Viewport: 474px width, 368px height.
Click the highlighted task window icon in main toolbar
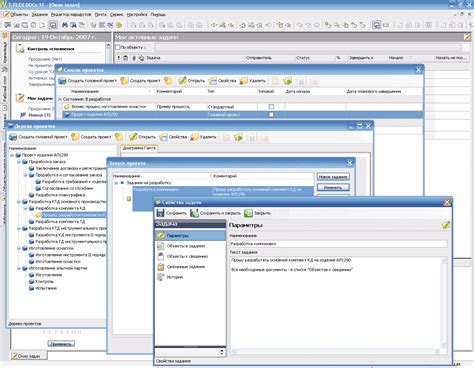click(x=53, y=25)
